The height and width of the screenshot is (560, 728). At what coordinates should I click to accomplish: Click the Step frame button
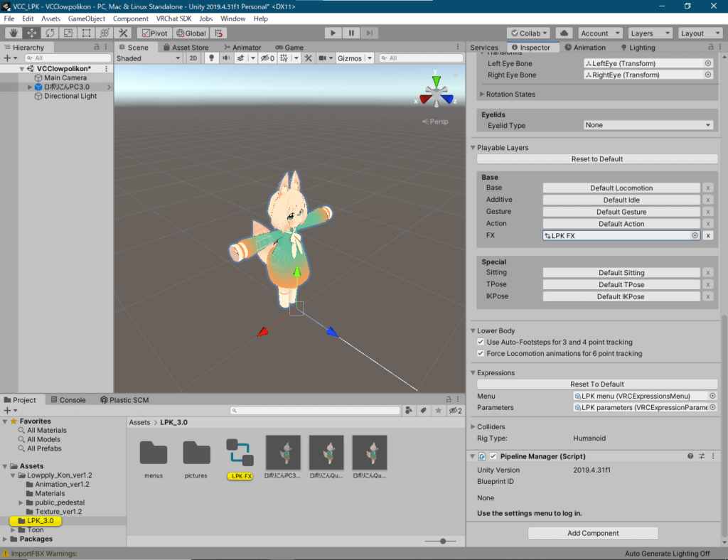point(370,33)
